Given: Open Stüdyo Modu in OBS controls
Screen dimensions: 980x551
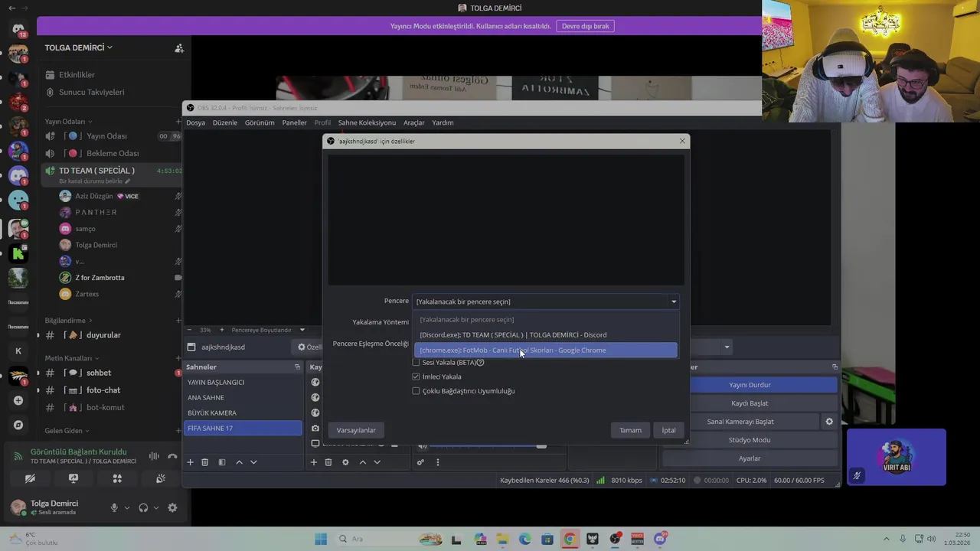Looking at the screenshot, I should [x=750, y=440].
